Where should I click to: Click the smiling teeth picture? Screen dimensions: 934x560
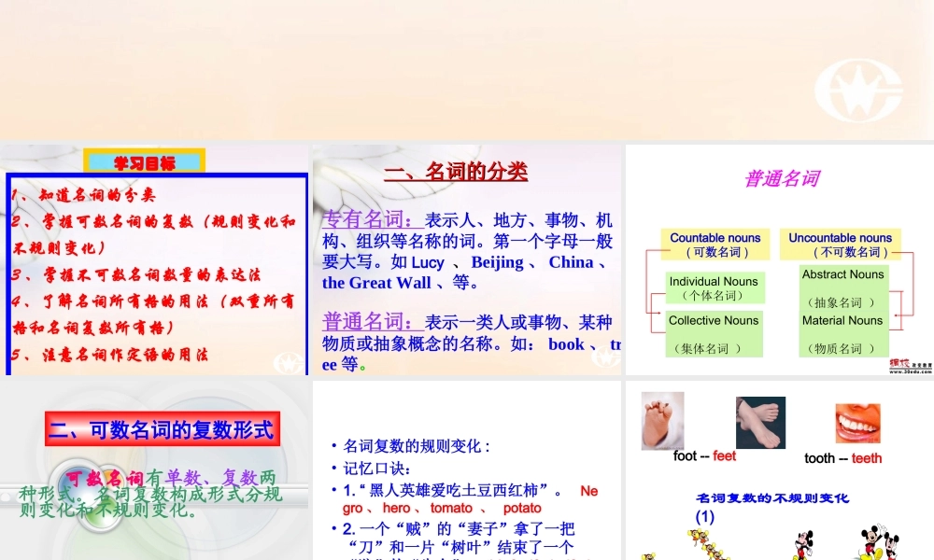[857, 423]
